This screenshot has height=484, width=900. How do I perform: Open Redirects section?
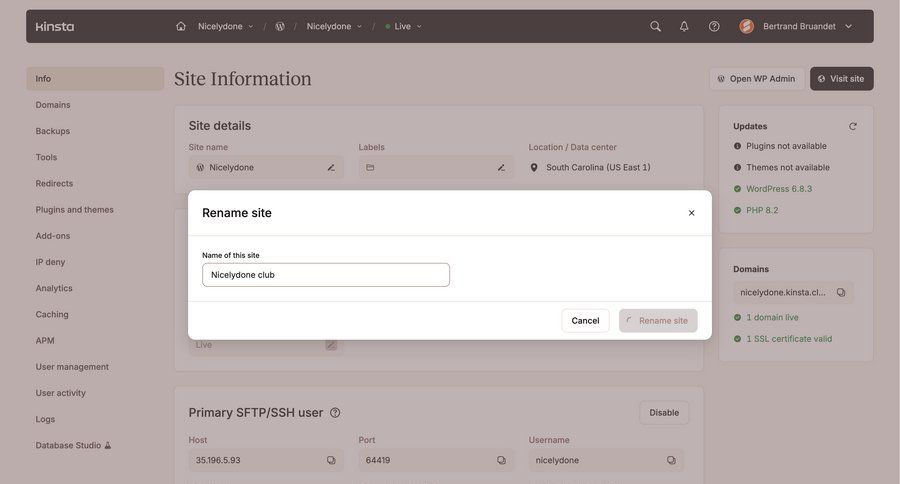coord(55,184)
